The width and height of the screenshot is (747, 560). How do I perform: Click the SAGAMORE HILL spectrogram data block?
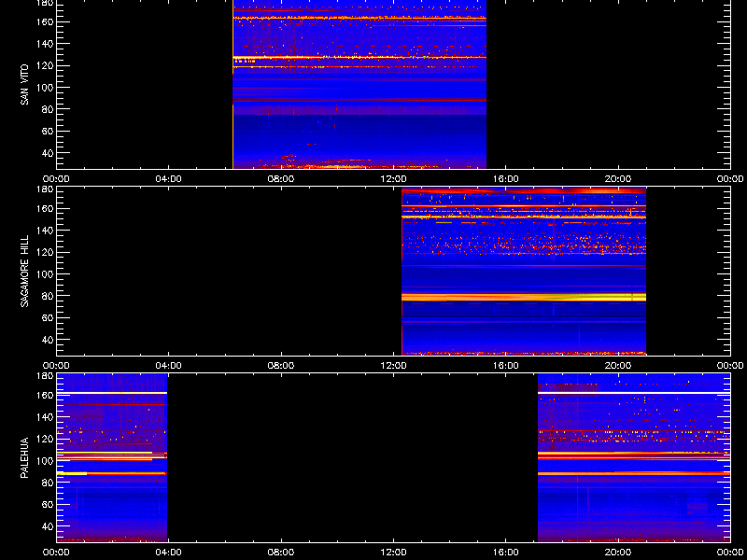coord(524,272)
